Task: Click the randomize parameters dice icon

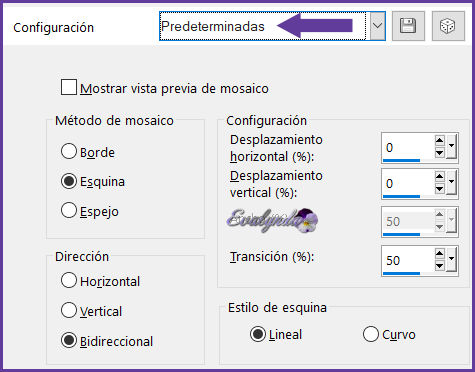Action: [448, 26]
